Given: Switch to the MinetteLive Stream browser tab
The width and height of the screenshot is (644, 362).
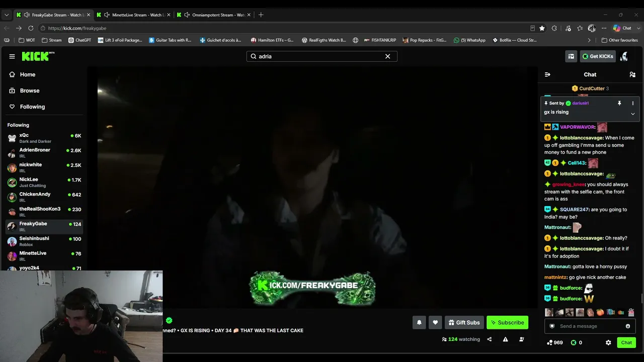Looking at the screenshot, I should coord(133,15).
